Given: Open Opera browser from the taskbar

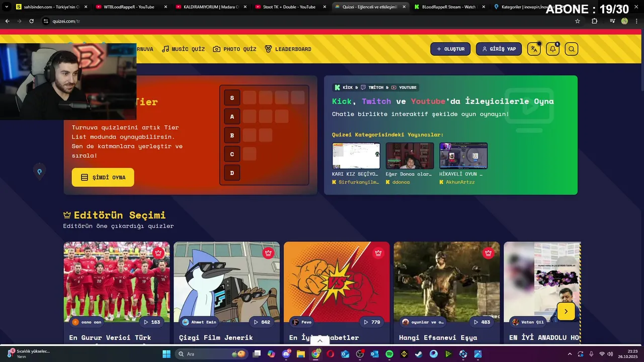Looking at the screenshot, I should [x=330, y=354].
